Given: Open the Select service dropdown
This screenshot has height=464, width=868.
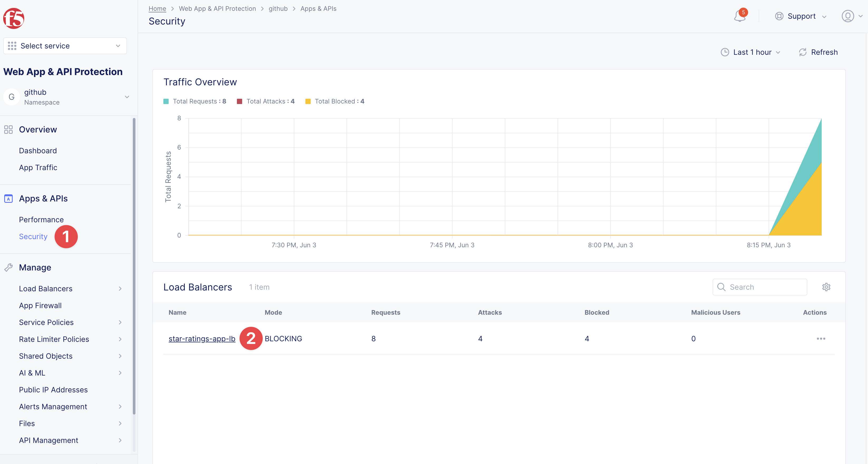Looking at the screenshot, I should coord(65,46).
